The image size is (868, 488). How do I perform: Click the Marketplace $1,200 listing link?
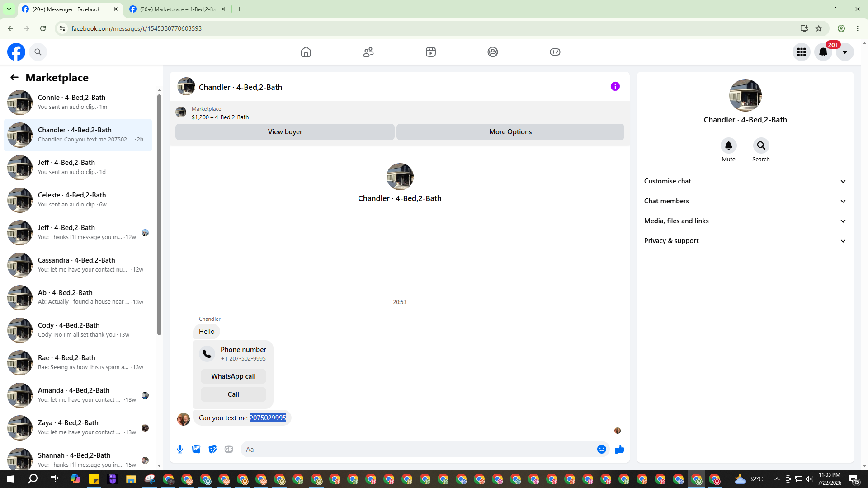(x=220, y=117)
